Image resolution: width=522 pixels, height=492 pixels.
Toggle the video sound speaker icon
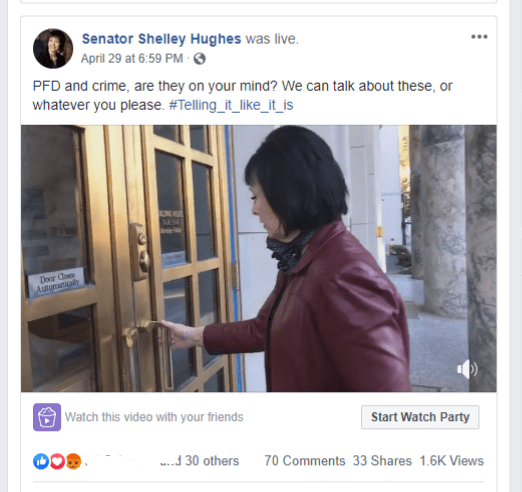467,369
